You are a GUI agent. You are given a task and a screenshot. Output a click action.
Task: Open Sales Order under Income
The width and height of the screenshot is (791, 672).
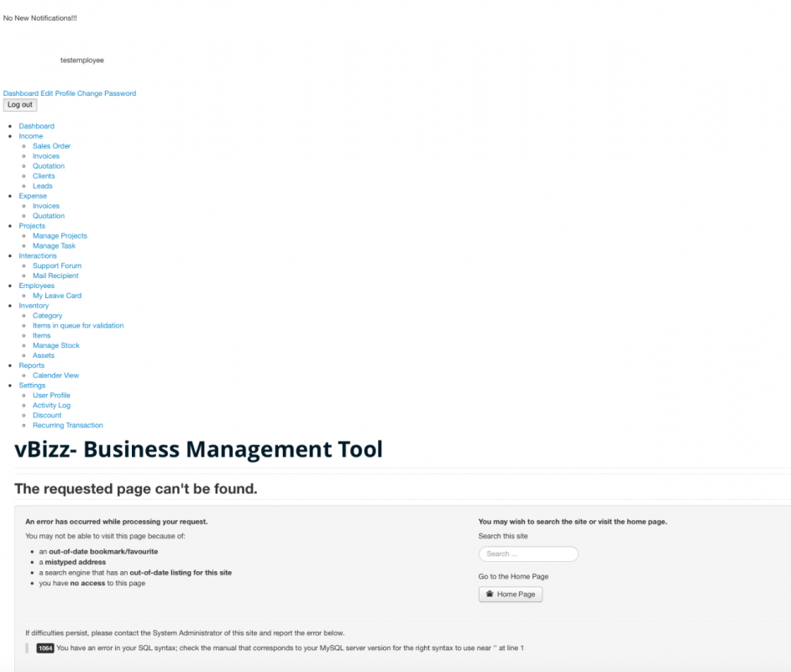[x=51, y=146]
